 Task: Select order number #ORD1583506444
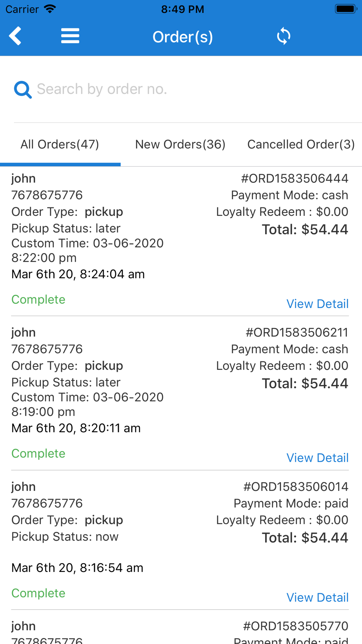click(x=295, y=179)
